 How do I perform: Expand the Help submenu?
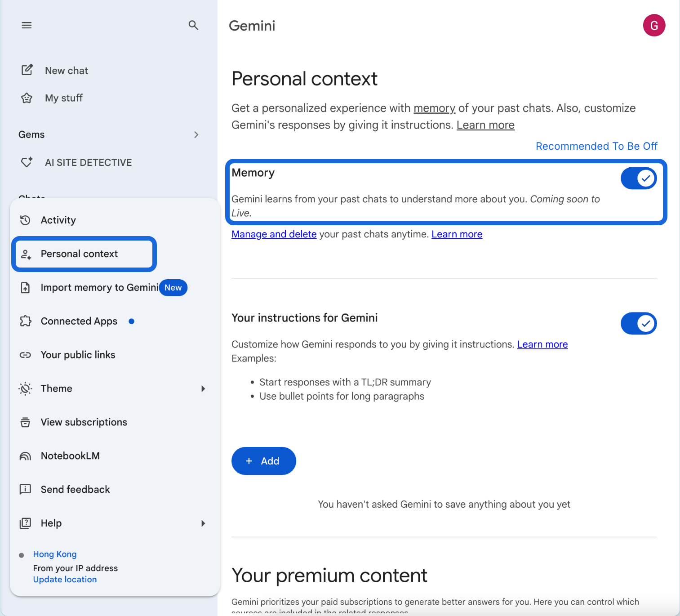pos(51,523)
